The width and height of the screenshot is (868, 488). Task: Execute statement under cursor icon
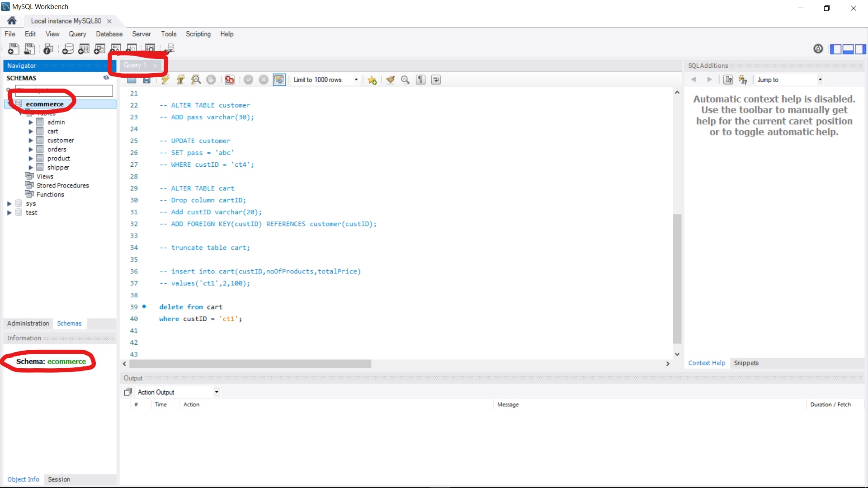click(x=180, y=80)
